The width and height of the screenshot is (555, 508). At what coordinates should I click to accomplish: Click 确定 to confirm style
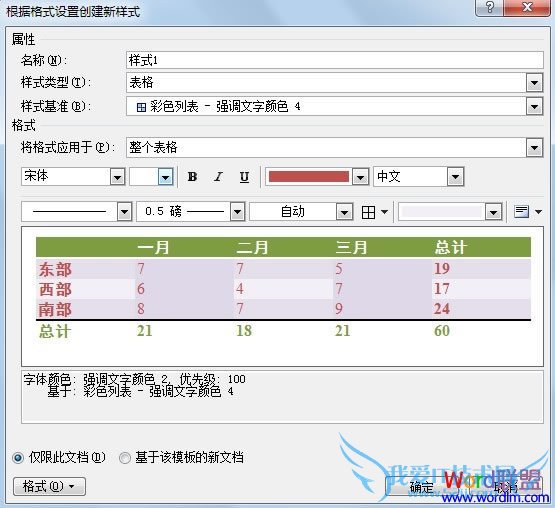click(421, 487)
